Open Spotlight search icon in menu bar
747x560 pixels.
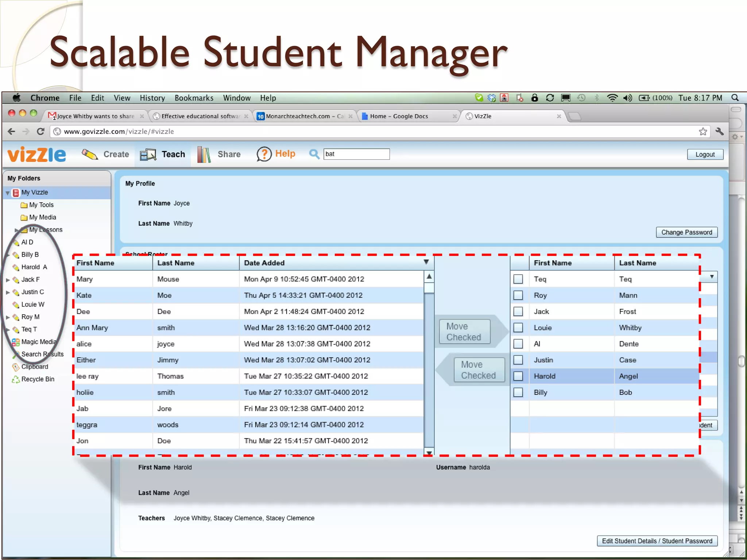pos(735,98)
